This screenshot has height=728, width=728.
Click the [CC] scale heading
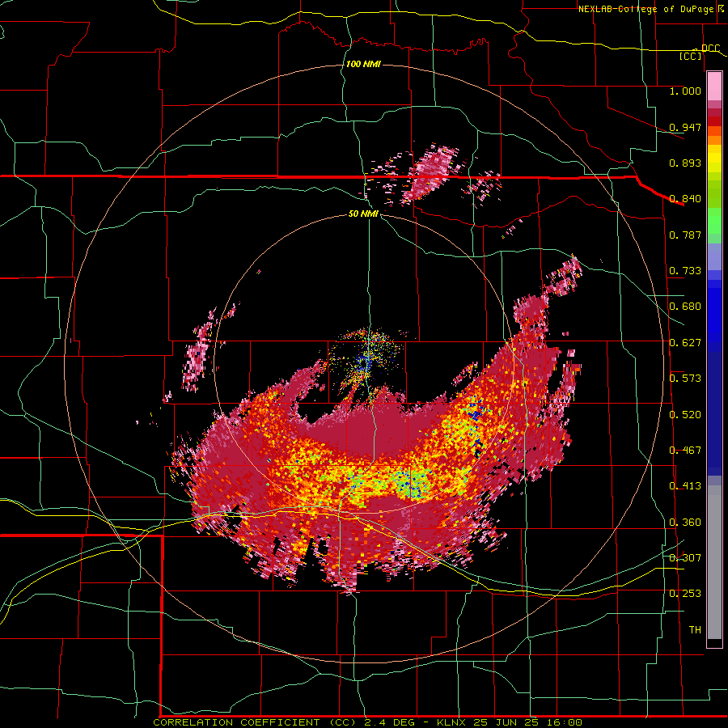(x=690, y=56)
